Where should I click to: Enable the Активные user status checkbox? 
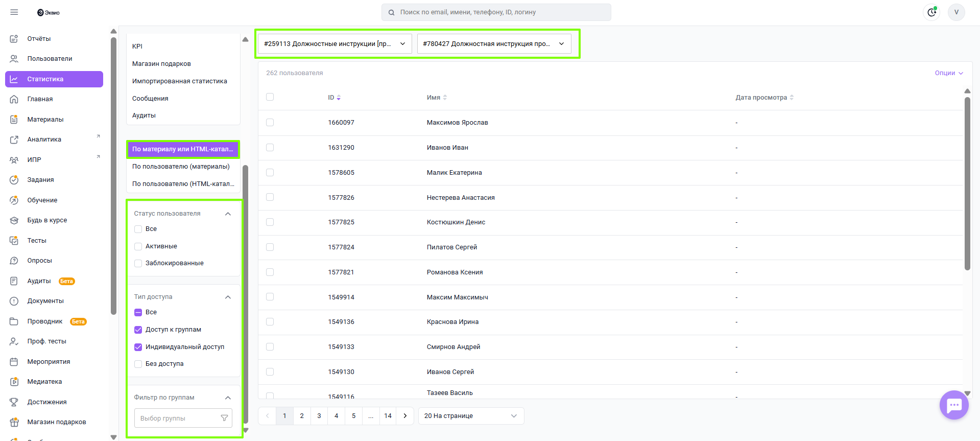pos(138,246)
